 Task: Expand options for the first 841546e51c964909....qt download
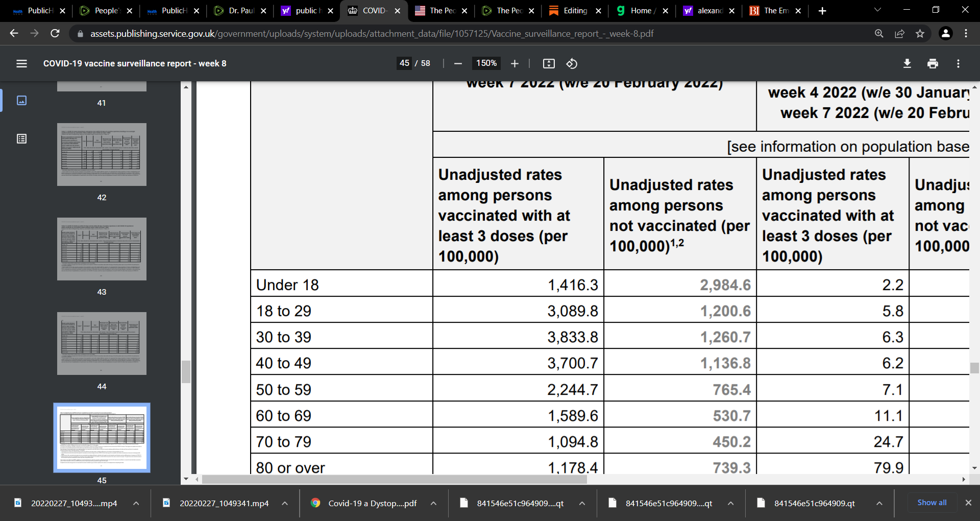582,503
